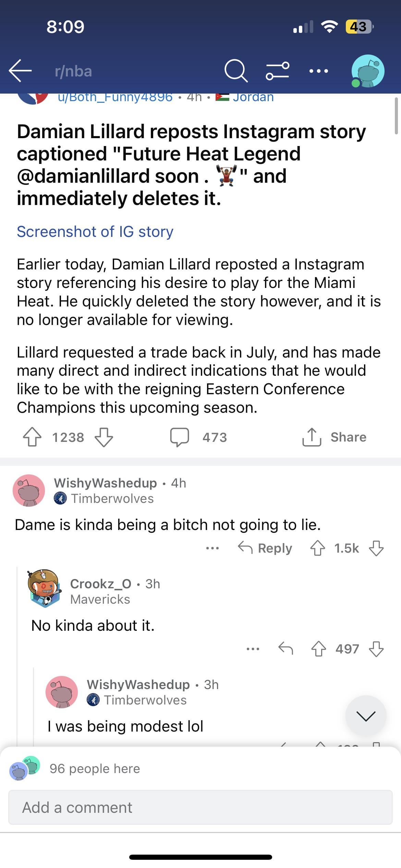Open the 'Screenshot of IG story' link

[95, 232]
